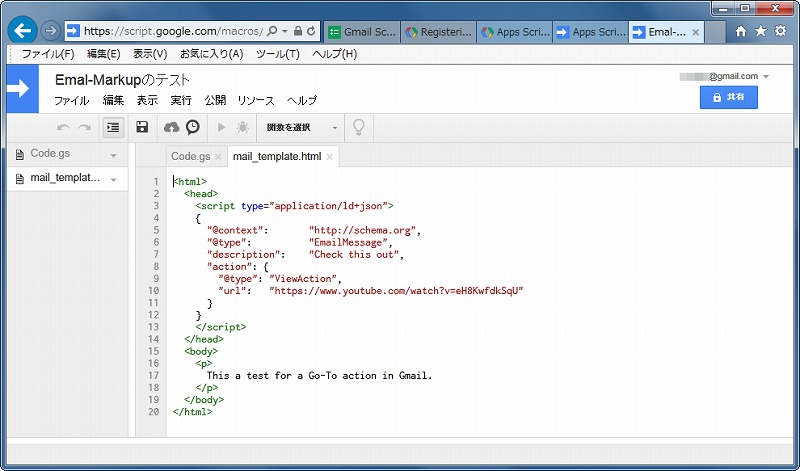Click the blue Apps Script arrow logo
The image size is (800, 471).
click(x=22, y=89)
